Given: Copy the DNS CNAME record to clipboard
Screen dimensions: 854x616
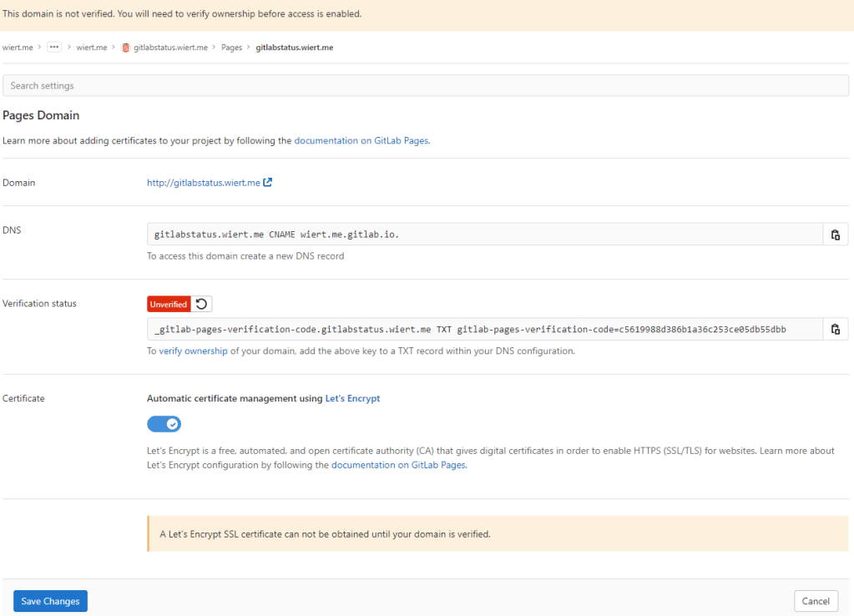Looking at the screenshot, I should click(835, 234).
